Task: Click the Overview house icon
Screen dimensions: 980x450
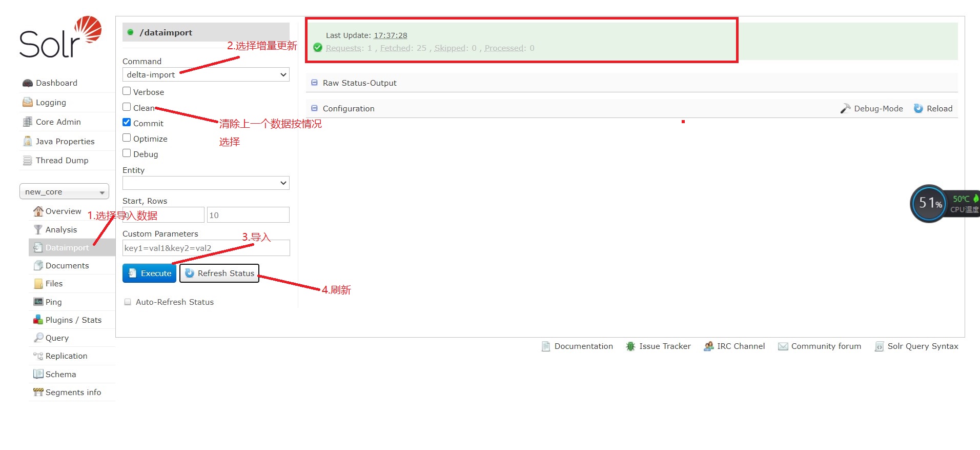Action: [38, 211]
